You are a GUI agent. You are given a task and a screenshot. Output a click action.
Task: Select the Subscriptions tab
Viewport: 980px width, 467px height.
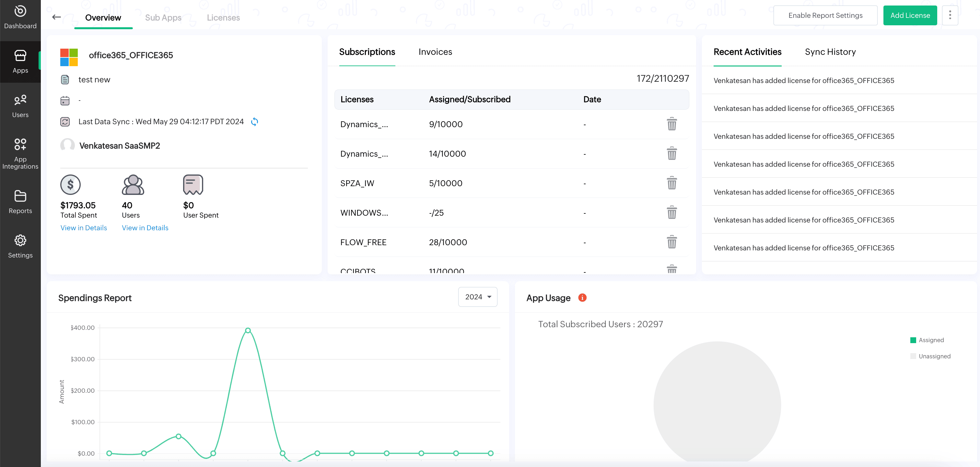click(x=367, y=51)
